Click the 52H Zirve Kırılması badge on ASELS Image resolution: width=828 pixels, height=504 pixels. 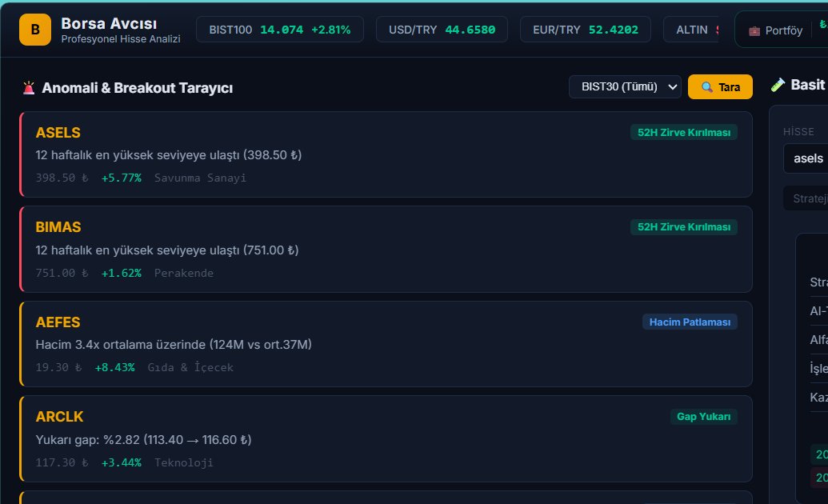coord(684,133)
